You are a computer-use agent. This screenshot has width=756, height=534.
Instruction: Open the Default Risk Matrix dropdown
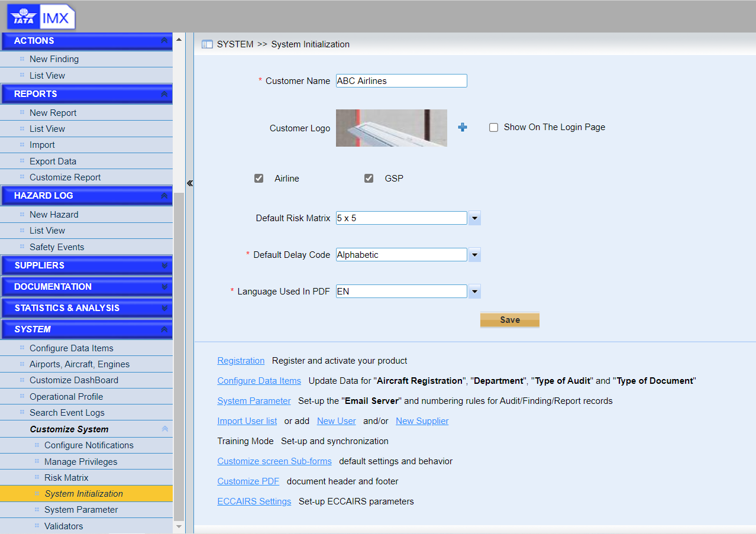tap(474, 218)
